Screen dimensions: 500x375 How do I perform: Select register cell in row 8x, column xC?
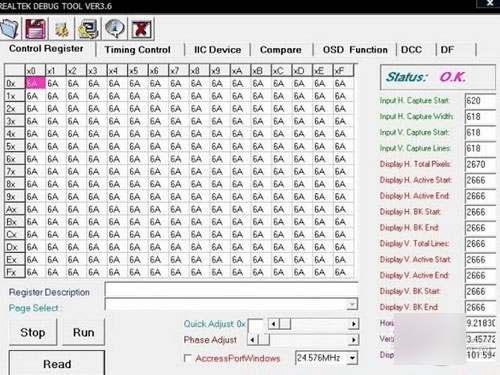[x=282, y=184]
